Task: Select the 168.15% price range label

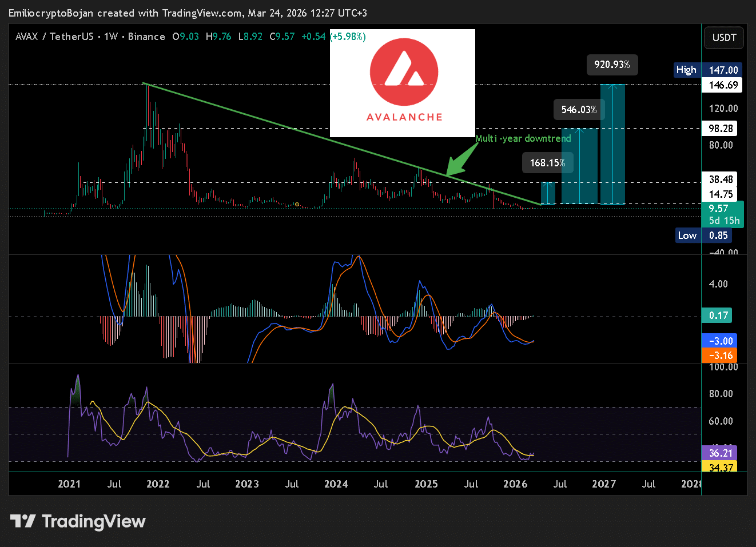Action: click(547, 163)
